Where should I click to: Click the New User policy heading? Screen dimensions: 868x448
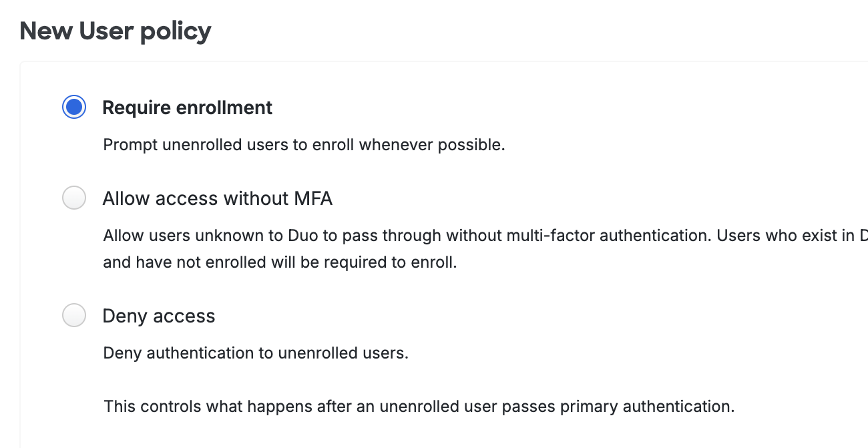115,31
